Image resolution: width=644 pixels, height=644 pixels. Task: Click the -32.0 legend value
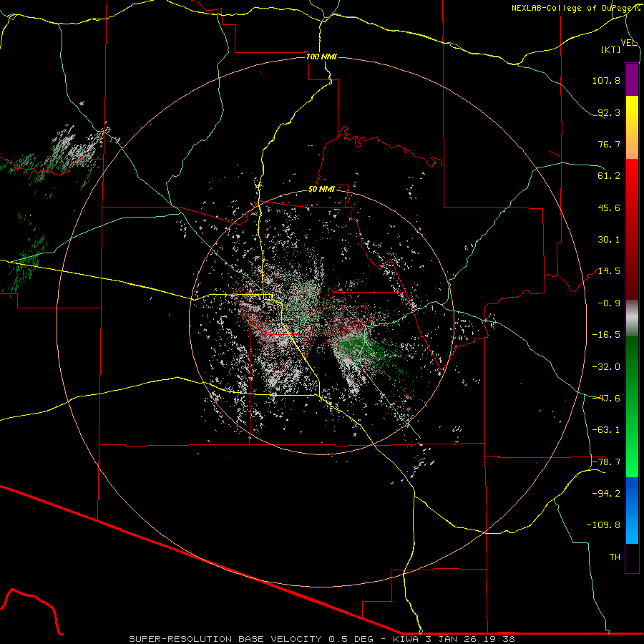[606, 367]
